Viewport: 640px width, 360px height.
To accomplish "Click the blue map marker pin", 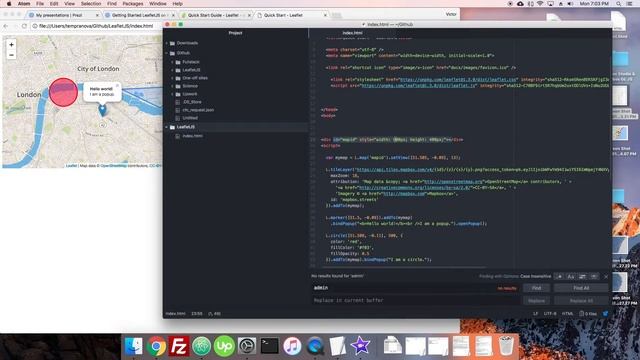I will (x=102, y=110).
